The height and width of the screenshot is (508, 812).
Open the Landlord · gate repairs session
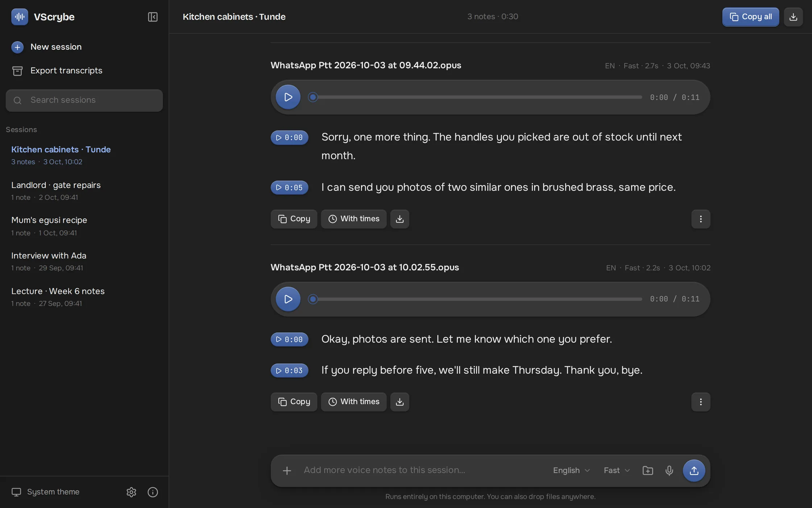coord(84,190)
